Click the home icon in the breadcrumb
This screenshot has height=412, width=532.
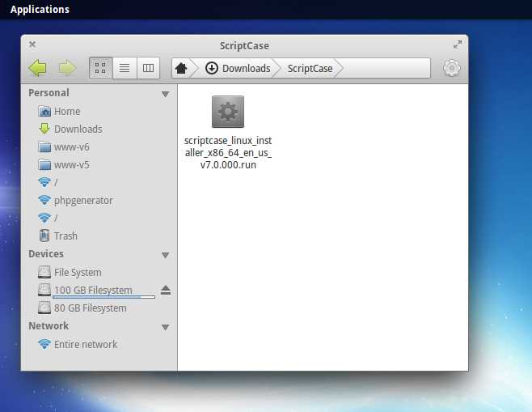181,68
